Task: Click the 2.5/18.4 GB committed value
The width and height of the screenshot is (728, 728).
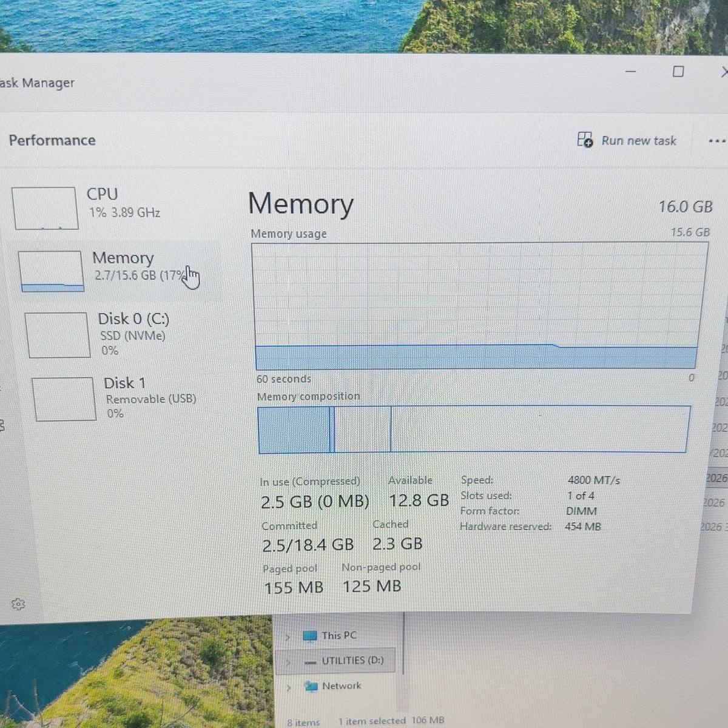Action: point(308,545)
